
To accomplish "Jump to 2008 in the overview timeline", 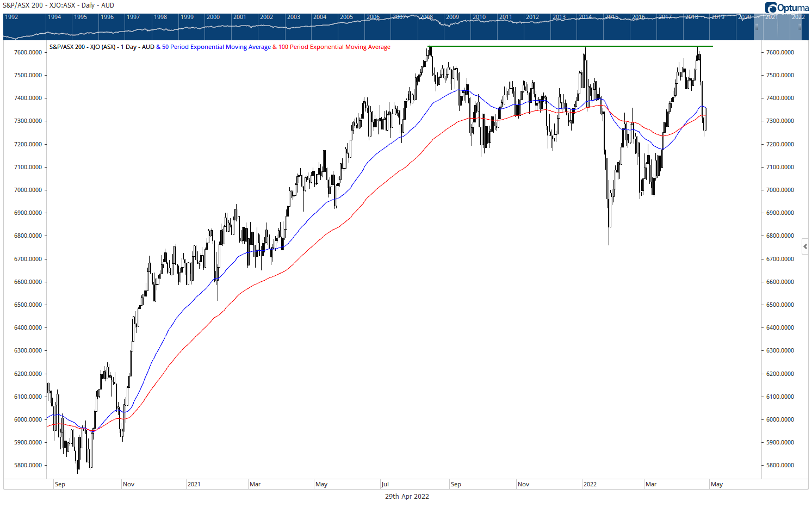I will pyautogui.click(x=426, y=17).
